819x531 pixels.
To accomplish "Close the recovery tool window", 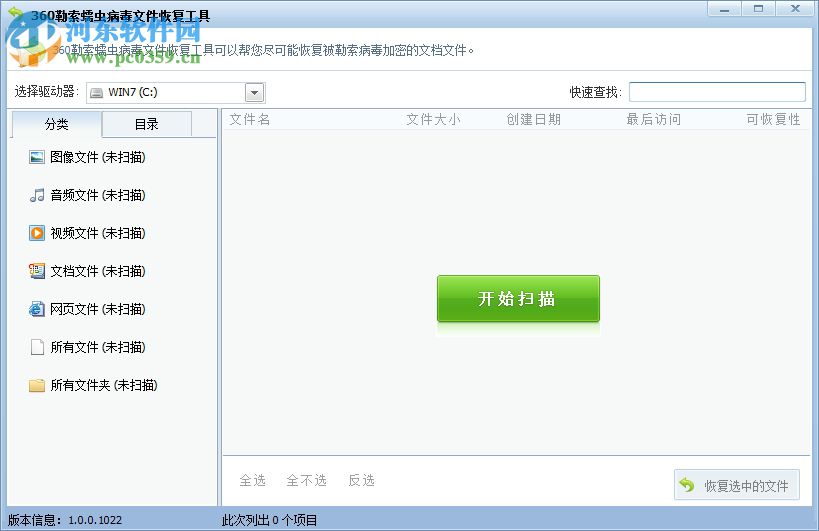I will 795,9.
